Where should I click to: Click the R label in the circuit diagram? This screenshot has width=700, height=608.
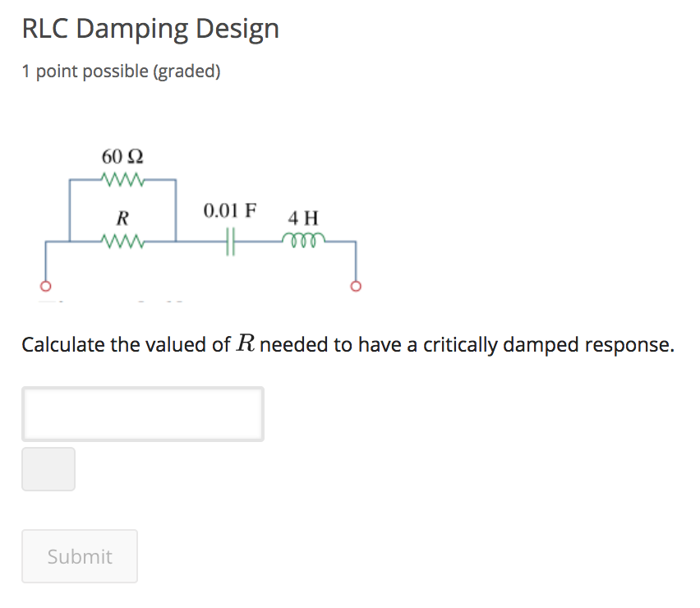[121, 219]
